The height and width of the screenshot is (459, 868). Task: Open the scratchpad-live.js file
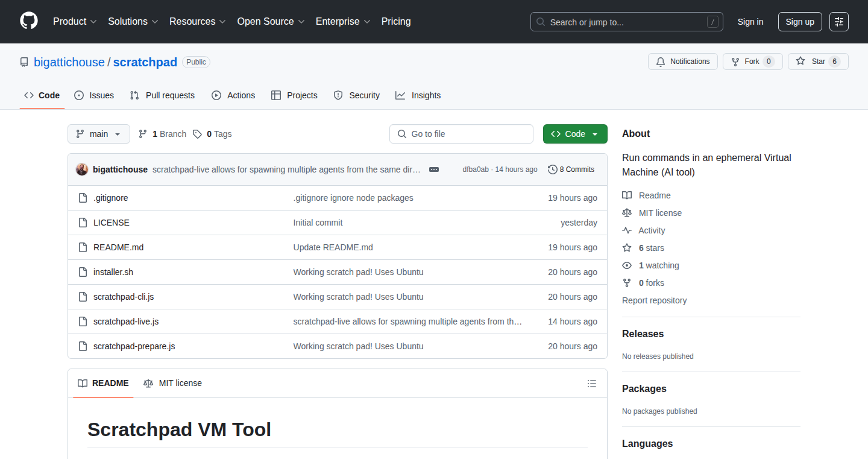(126, 321)
